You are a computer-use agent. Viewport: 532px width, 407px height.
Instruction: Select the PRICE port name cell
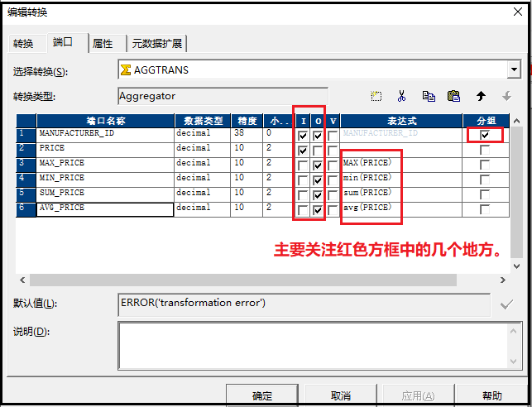tap(105, 150)
